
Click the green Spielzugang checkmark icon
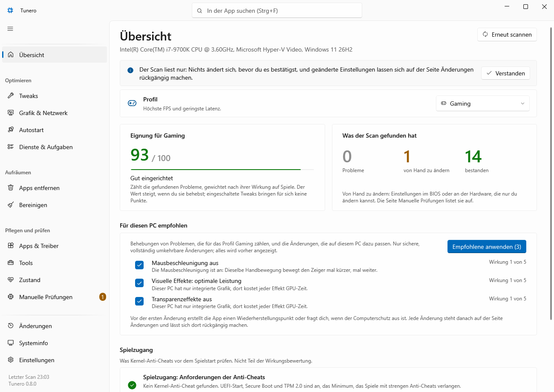pyautogui.click(x=132, y=385)
